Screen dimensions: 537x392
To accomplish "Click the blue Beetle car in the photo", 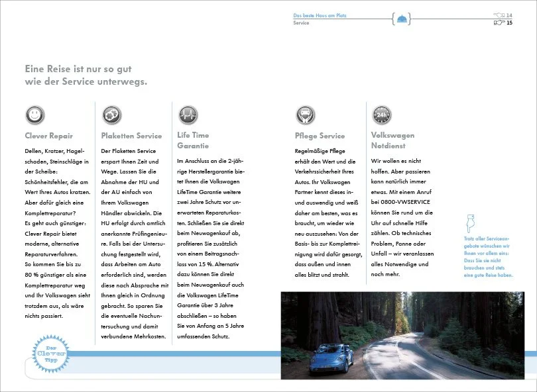I will point(331,358).
